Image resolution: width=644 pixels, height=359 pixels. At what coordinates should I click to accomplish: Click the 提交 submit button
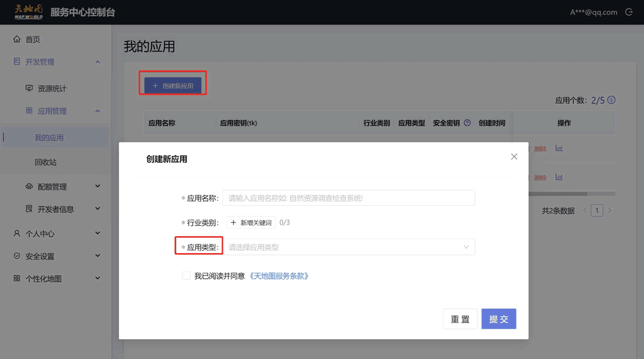click(x=498, y=319)
